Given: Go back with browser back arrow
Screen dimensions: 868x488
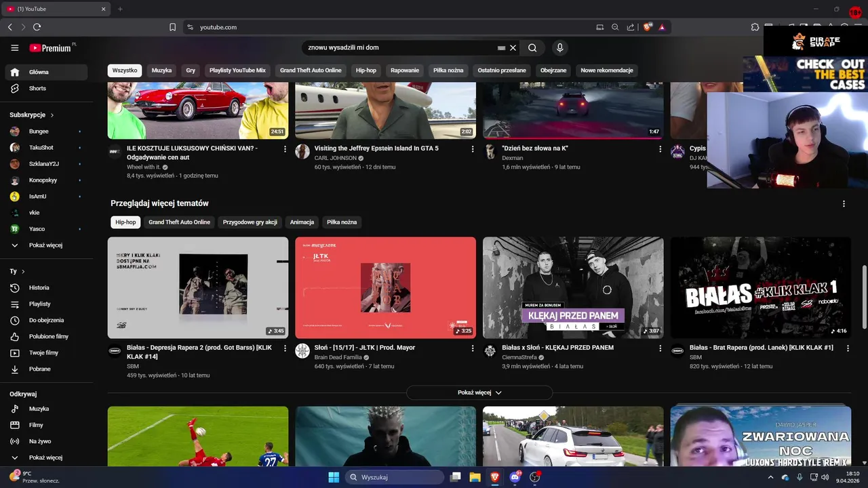Looking at the screenshot, I should [x=10, y=27].
